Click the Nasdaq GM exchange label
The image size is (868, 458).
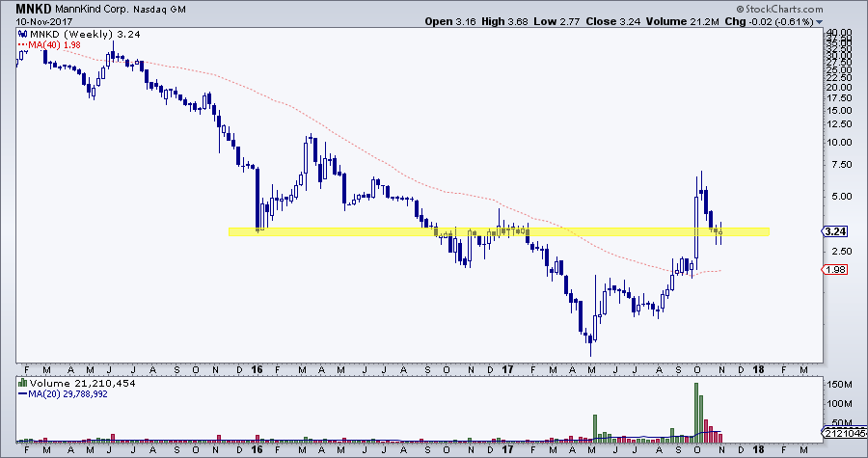click(x=159, y=10)
